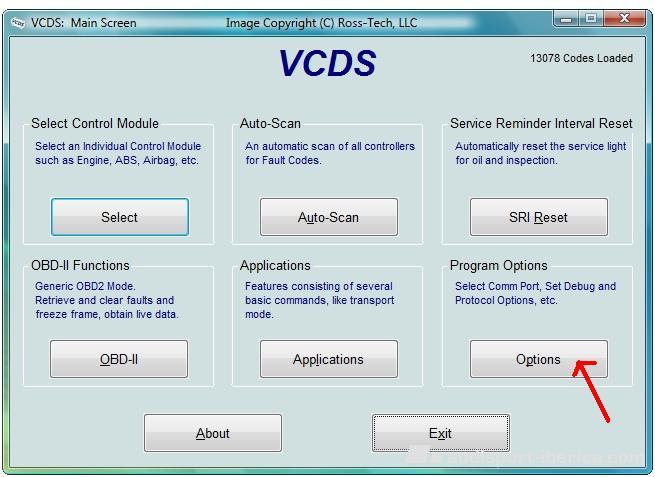
Task: Close the VCDS window with the X button
Action: (x=624, y=19)
